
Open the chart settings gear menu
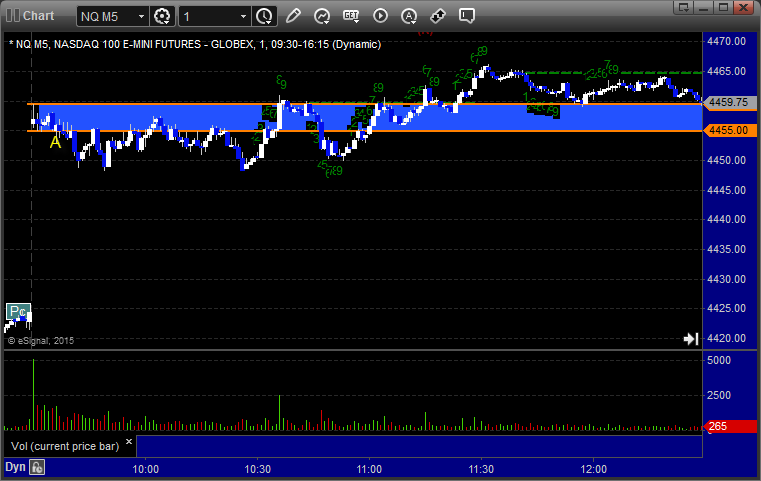pos(162,16)
